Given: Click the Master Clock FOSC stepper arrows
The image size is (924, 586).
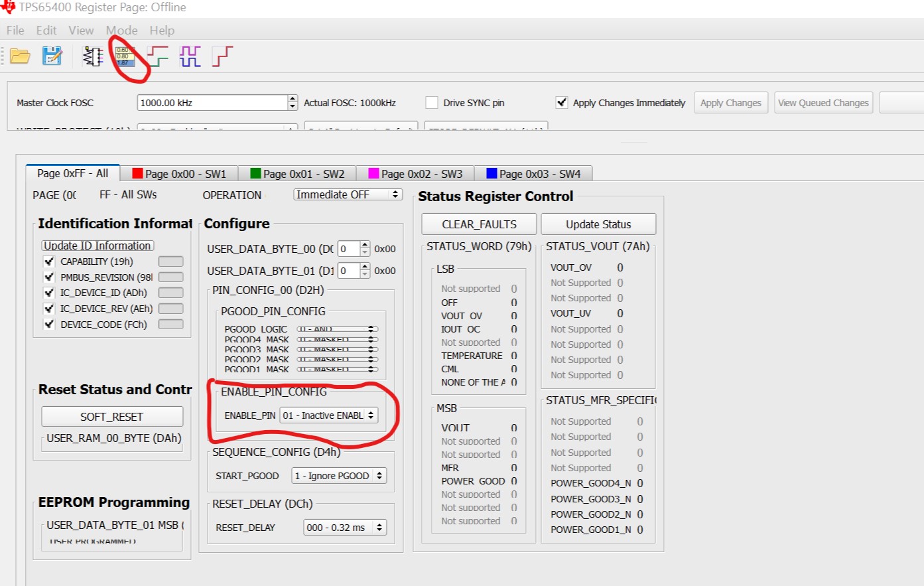Looking at the screenshot, I should (293, 103).
